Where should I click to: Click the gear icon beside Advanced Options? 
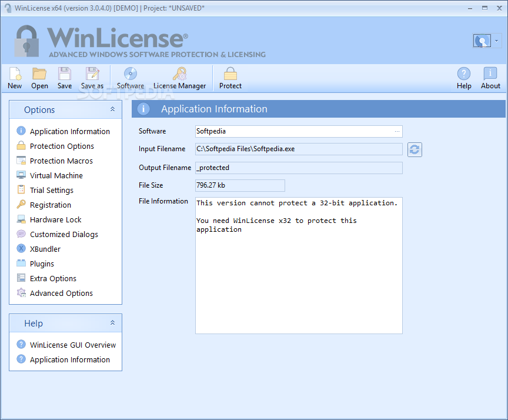[x=21, y=292]
